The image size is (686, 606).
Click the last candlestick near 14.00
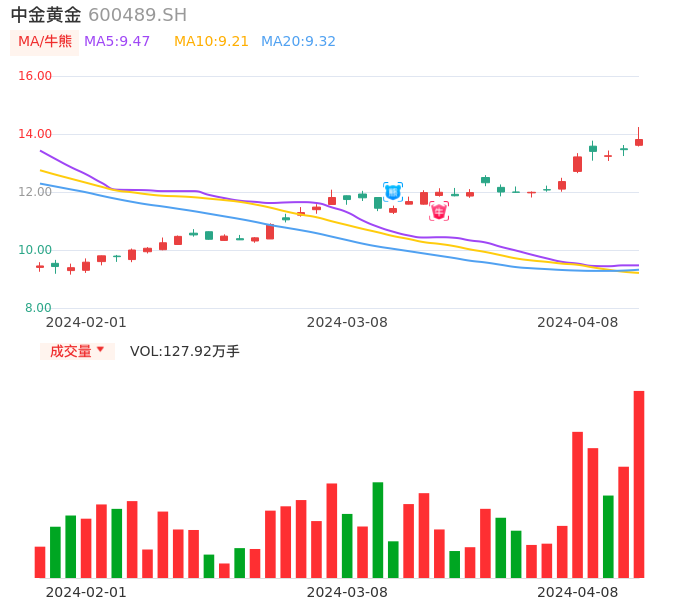(639, 142)
